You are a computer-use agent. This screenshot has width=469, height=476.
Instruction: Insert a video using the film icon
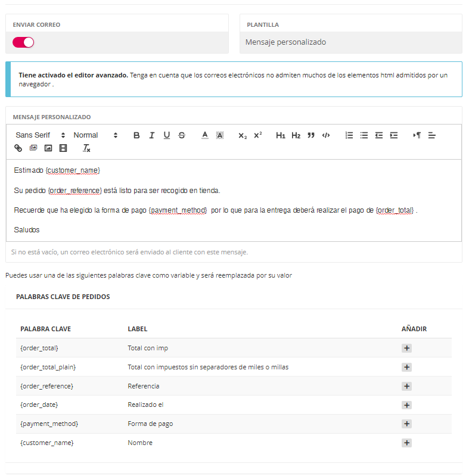click(x=63, y=148)
